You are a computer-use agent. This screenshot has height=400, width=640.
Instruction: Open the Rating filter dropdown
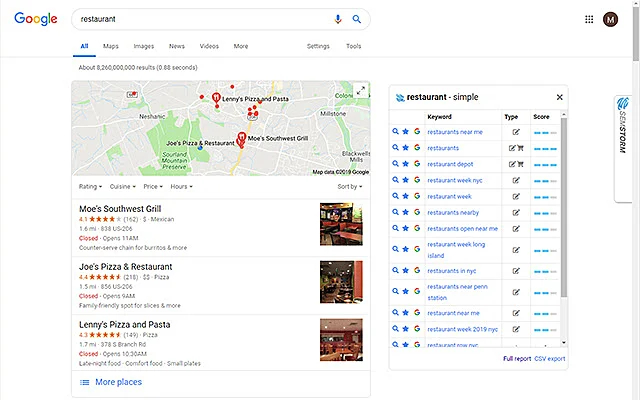click(x=90, y=187)
